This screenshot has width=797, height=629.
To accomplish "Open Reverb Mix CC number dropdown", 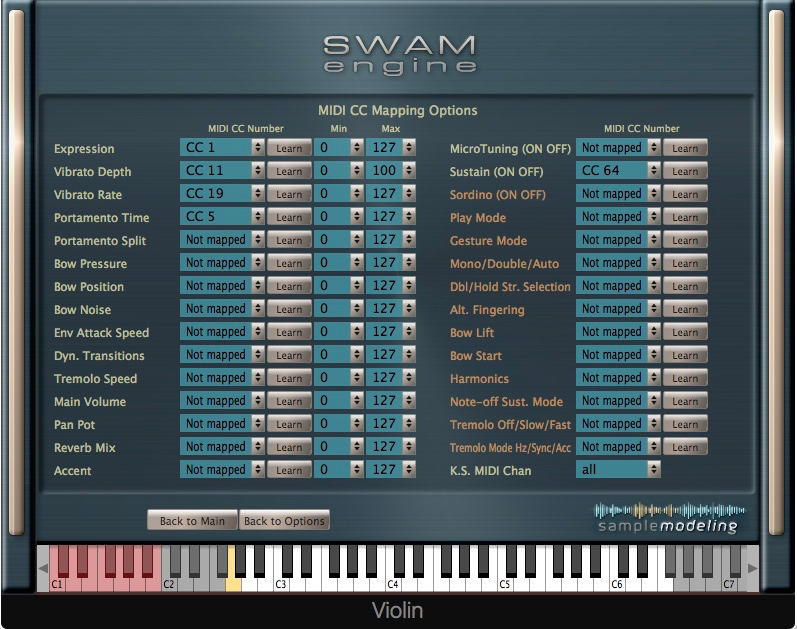I will 222,447.
